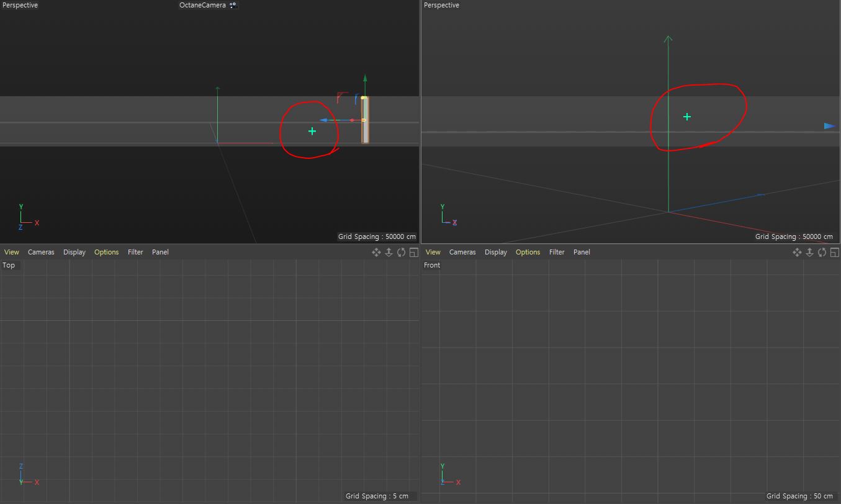Select the tall orange-outlined object
The width and height of the screenshot is (841, 504).
(365, 120)
